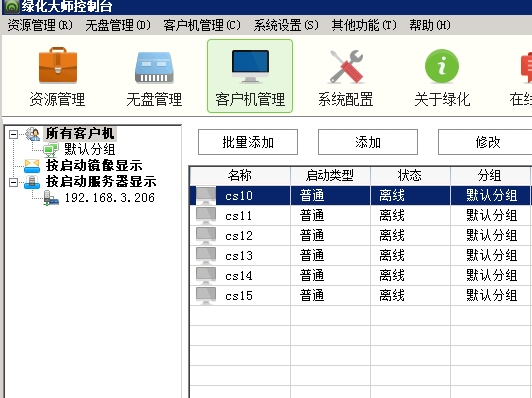
Task: Click the 绿化大师控制台 title bar app icon
Action: (x=11, y=6)
